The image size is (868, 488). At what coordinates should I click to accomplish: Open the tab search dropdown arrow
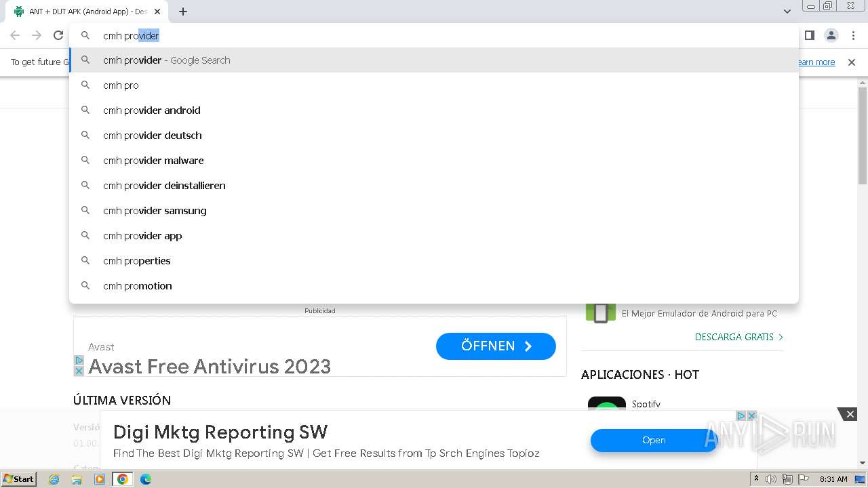point(787,12)
